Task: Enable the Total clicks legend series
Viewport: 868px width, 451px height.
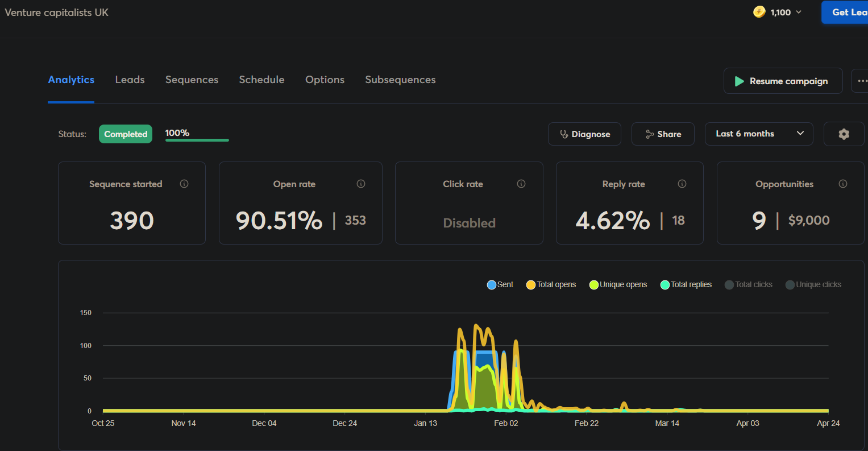Action: [x=748, y=284]
